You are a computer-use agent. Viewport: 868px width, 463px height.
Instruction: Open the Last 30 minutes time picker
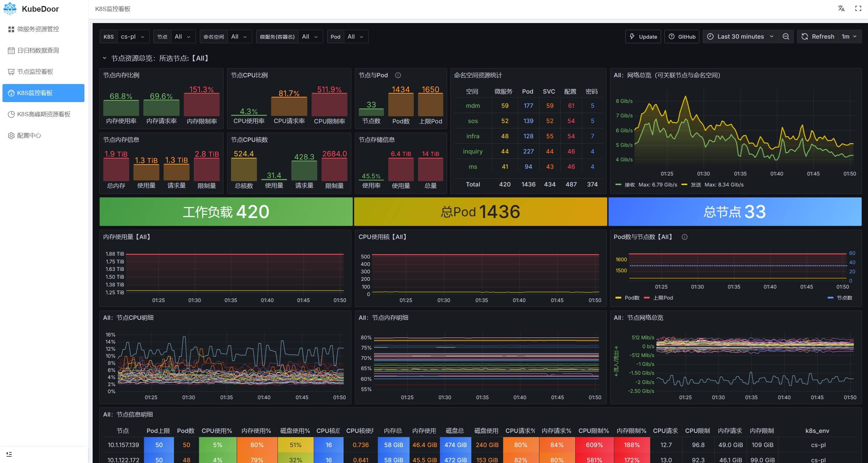[x=741, y=37]
